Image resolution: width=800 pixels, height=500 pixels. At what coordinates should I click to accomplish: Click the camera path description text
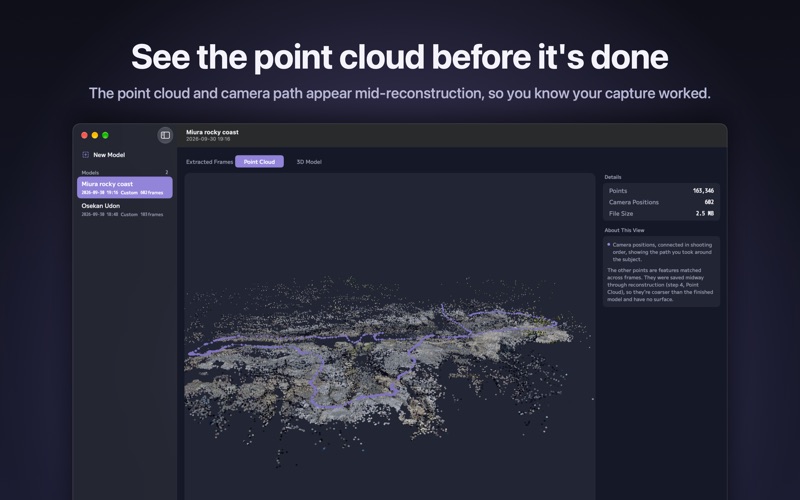click(662, 252)
